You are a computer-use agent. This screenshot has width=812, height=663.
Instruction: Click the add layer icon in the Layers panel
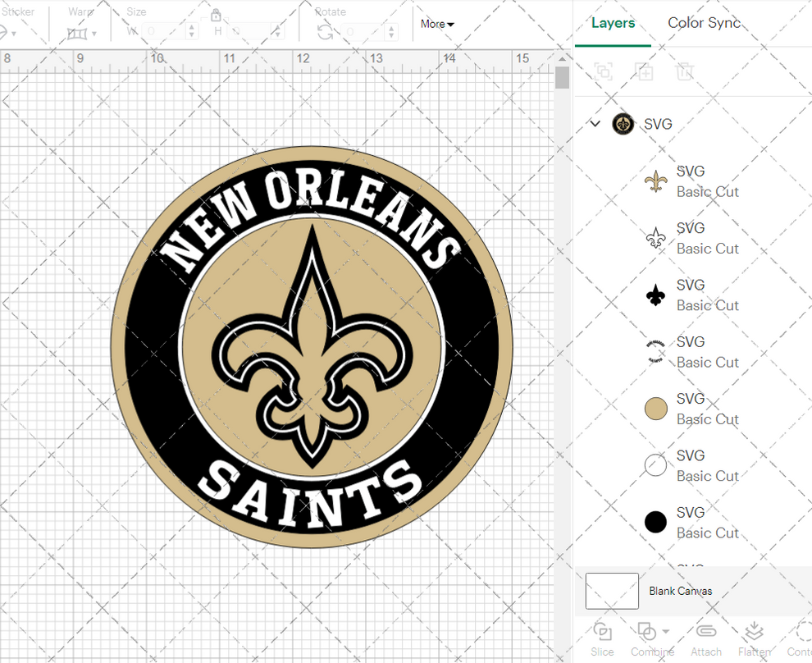click(645, 71)
